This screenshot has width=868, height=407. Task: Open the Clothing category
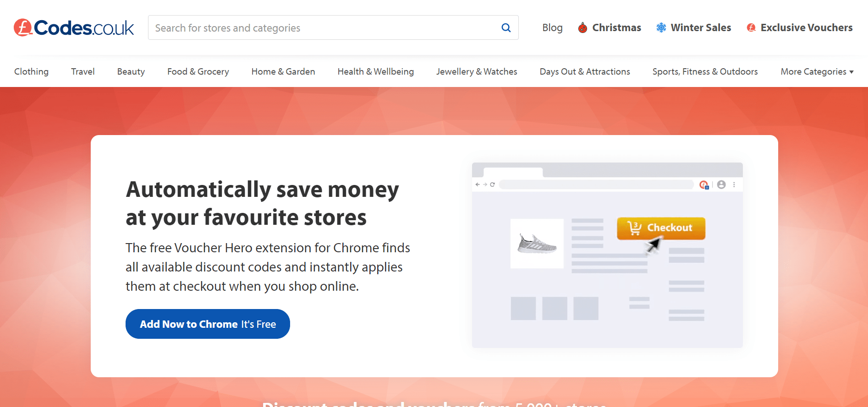point(31,71)
